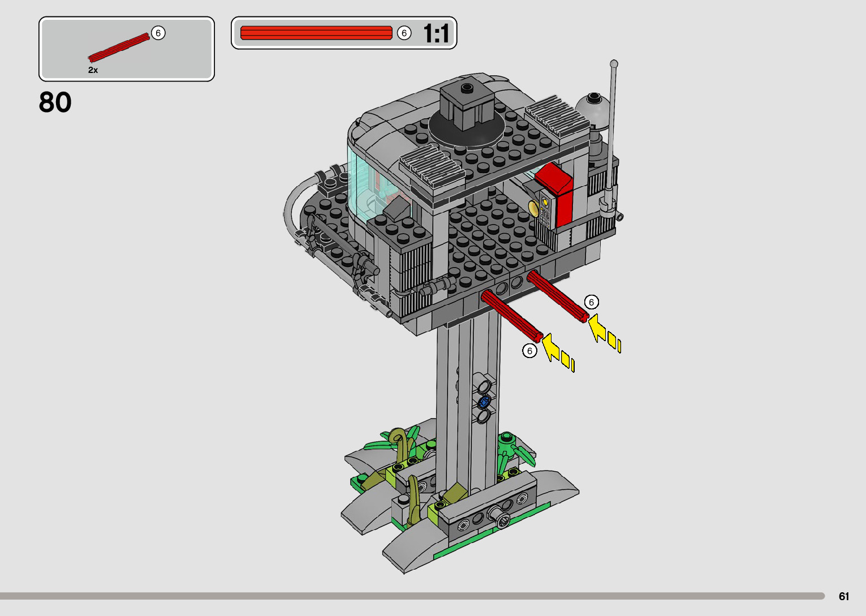Click the 1:1 scale text
The width and height of the screenshot is (866, 616).
(x=436, y=34)
